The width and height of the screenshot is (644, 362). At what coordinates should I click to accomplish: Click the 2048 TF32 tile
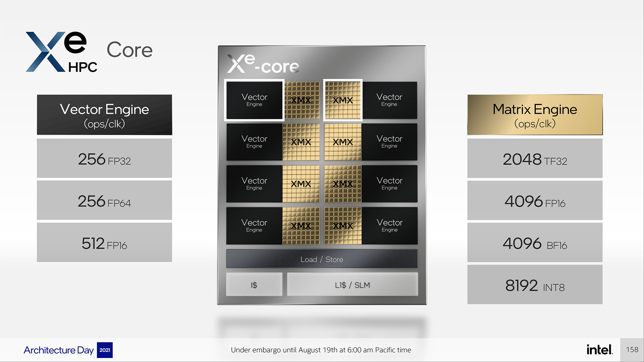(535, 159)
